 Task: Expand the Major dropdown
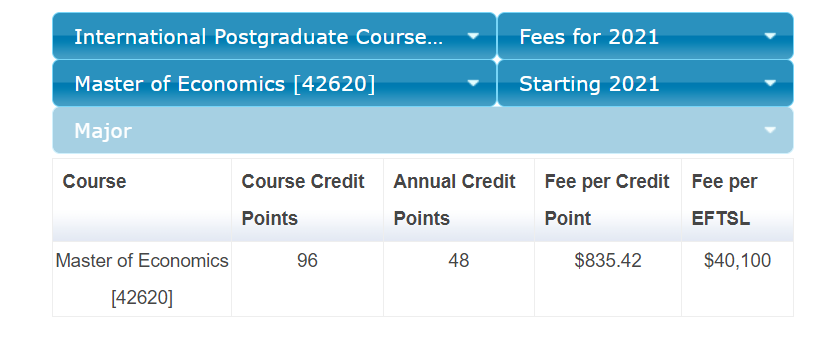click(x=423, y=130)
